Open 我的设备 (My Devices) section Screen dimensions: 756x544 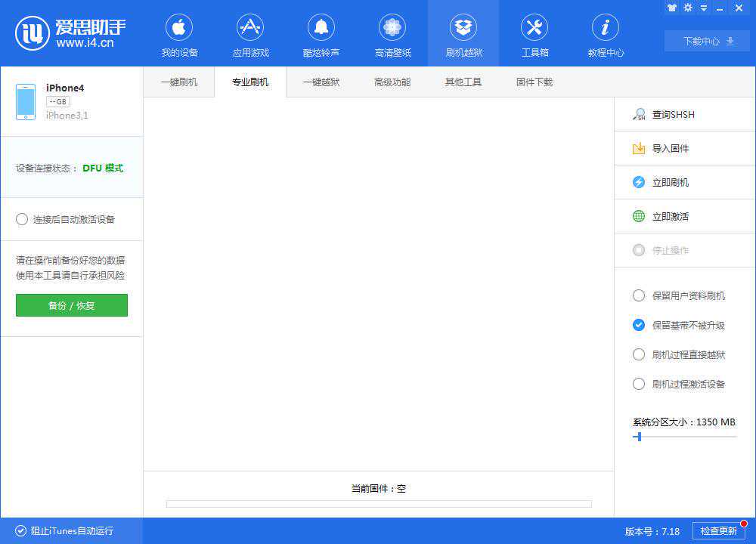(179, 33)
